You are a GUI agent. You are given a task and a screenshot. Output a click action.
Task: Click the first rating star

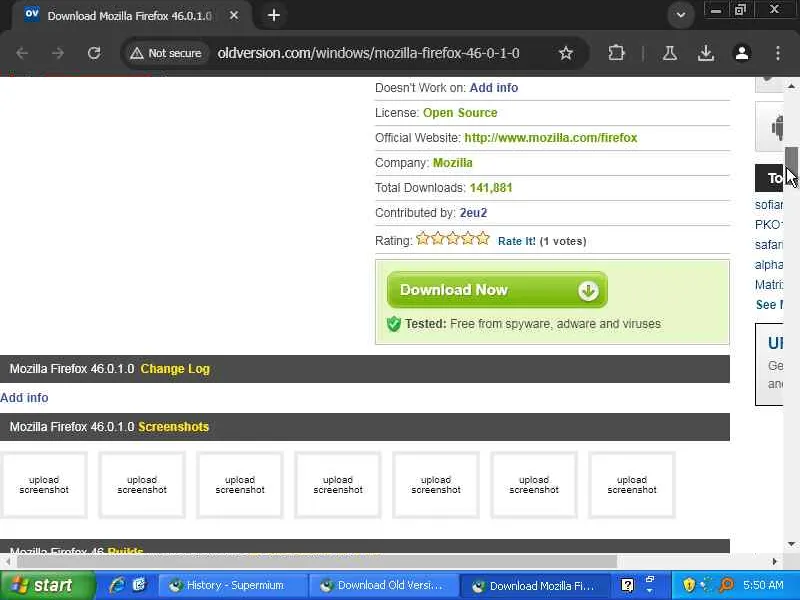pos(422,239)
